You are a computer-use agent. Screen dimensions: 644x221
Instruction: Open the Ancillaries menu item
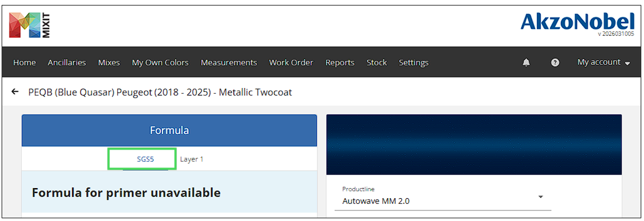click(x=67, y=63)
